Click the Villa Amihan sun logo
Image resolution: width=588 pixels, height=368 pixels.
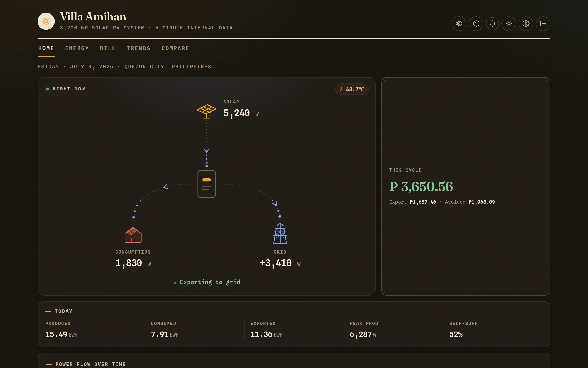coord(46,21)
